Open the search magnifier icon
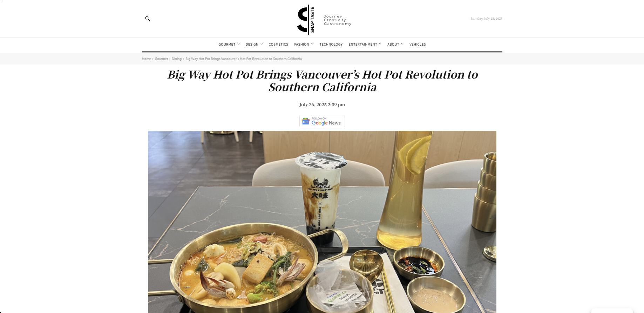644x313 pixels. [x=148, y=19]
